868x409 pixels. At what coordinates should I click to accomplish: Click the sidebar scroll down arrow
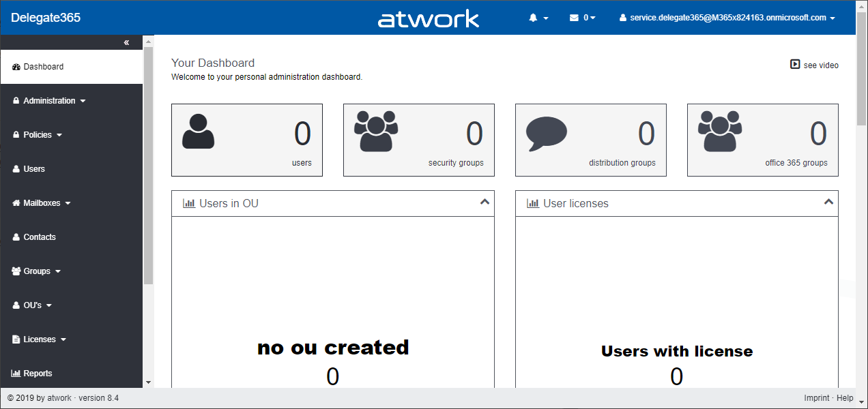point(148,382)
